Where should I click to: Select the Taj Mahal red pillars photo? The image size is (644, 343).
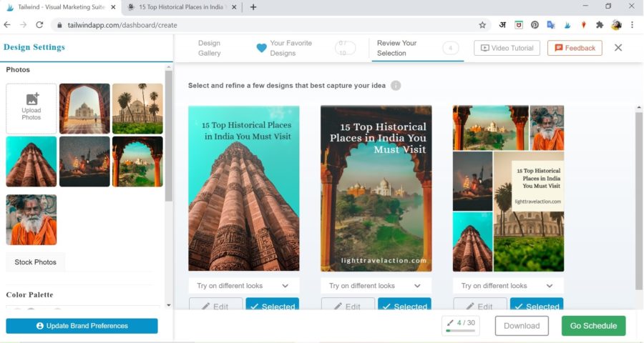click(x=137, y=161)
